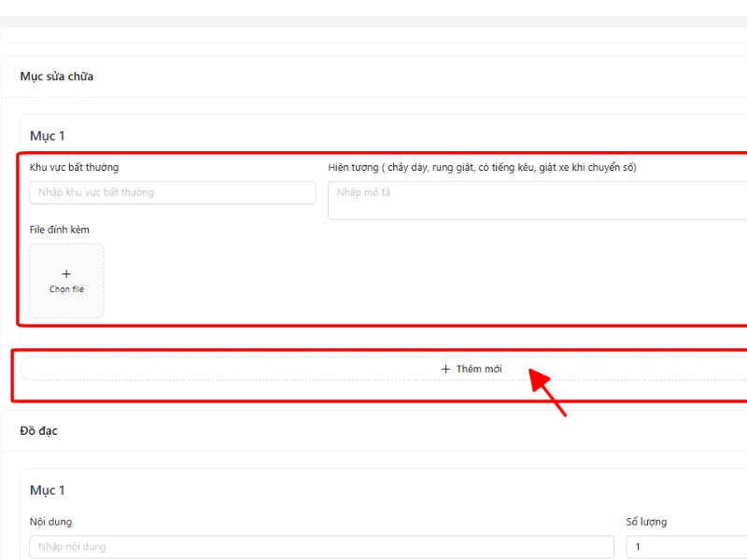Click the Đồ đạc section heading
This screenshot has height=560, width=747.
tap(39, 430)
